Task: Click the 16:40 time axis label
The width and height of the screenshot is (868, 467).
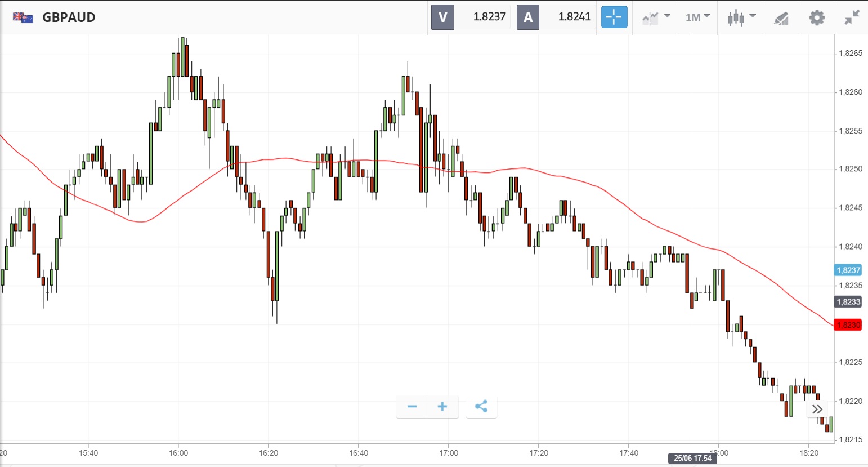Action: pyautogui.click(x=359, y=453)
